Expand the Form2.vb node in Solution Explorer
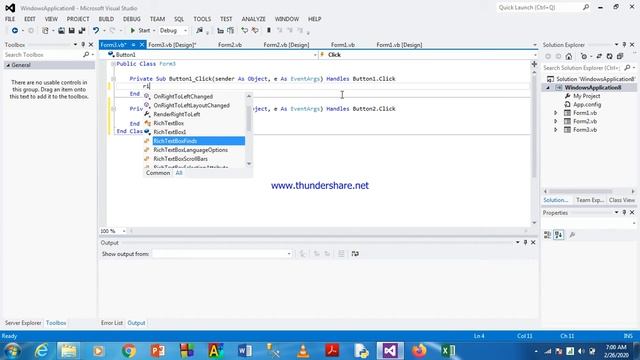Viewport: 640px width, 360px height. click(x=556, y=122)
